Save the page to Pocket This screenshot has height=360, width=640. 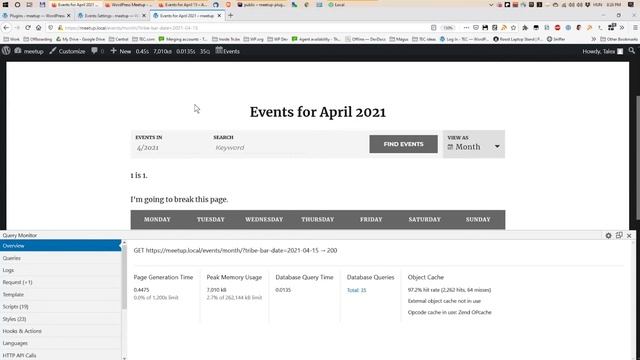[476, 28]
